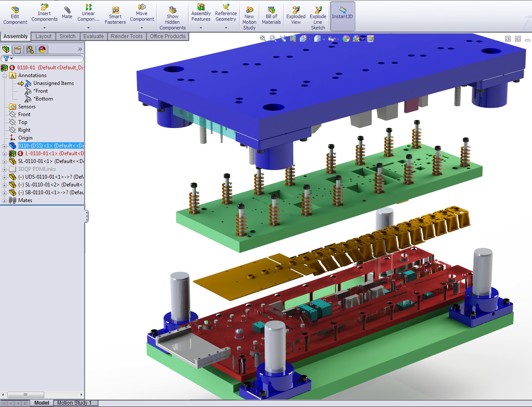This screenshot has height=407, width=532.
Task: Expand the Mates tree node
Action: [4, 200]
